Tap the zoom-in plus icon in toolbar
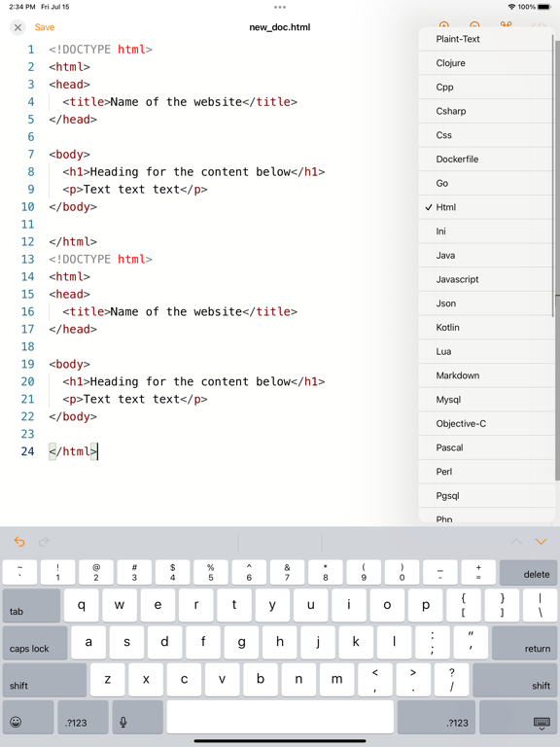 tap(443, 25)
